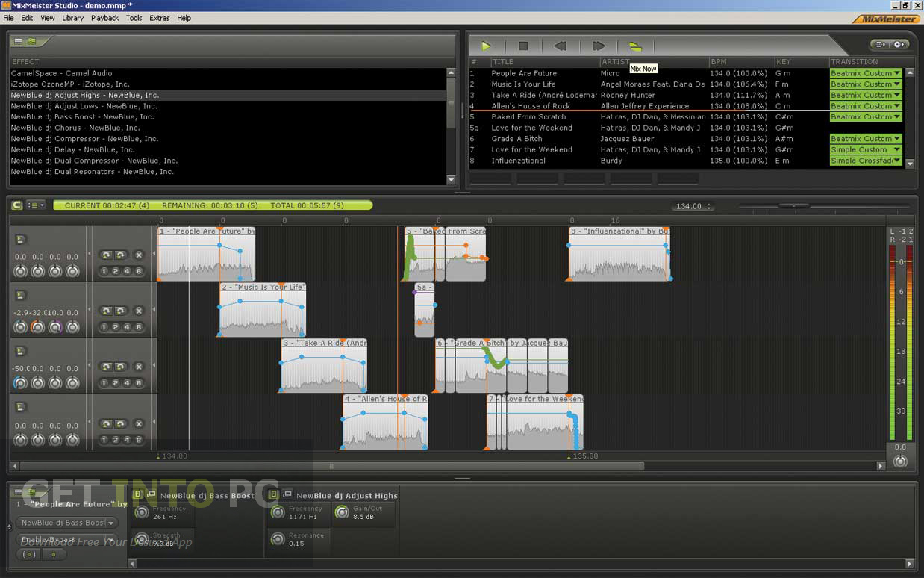Click the green tree view icon in effects panel
This screenshot has width=924, height=578.
pyautogui.click(x=32, y=41)
